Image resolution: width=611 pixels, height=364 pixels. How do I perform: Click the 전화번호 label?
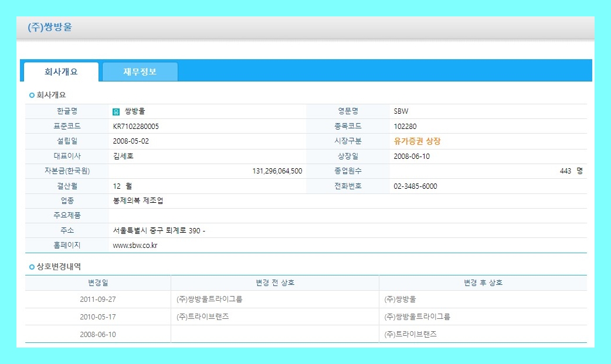tap(348, 186)
